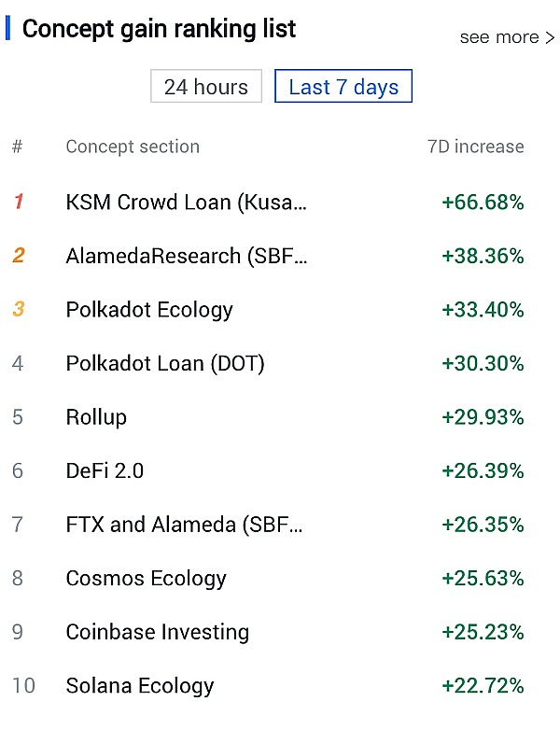Click Cosmos Ecology concept
Screen dimensions: 560x729
pyautogui.click(x=146, y=578)
